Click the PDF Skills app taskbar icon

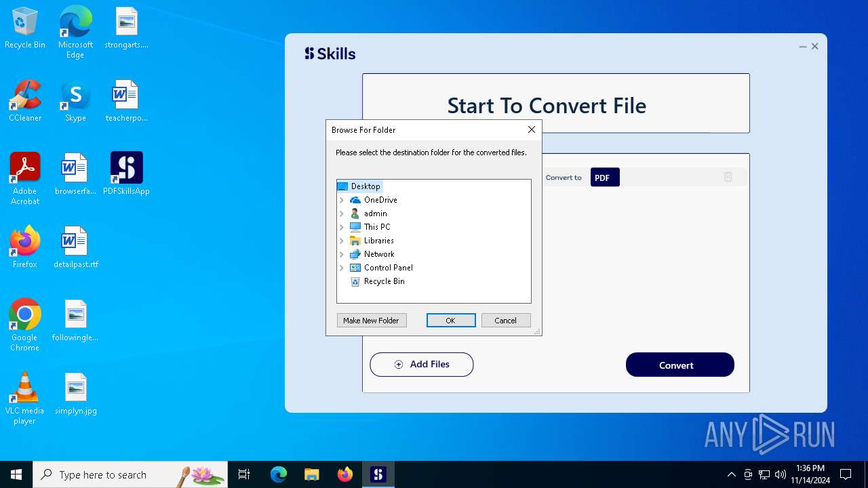(378, 474)
